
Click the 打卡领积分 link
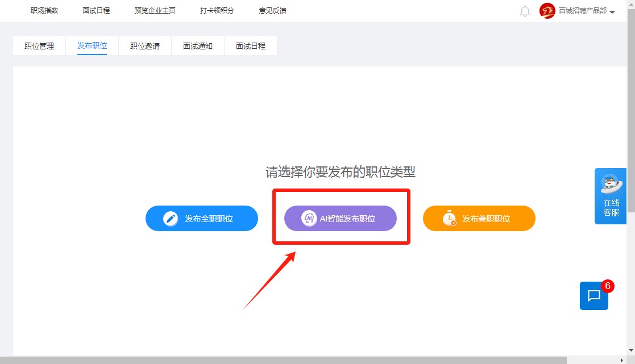[x=217, y=11]
